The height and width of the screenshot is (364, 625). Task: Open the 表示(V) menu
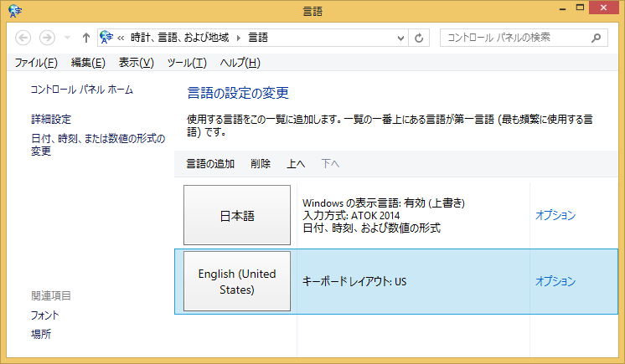pos(136,63)
